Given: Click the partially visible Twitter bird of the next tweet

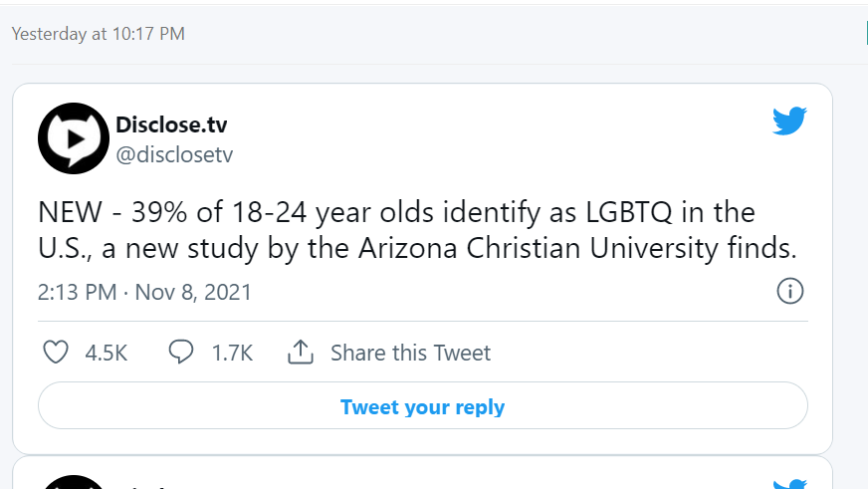Looking at the screenshot, I should click(789, 484).
